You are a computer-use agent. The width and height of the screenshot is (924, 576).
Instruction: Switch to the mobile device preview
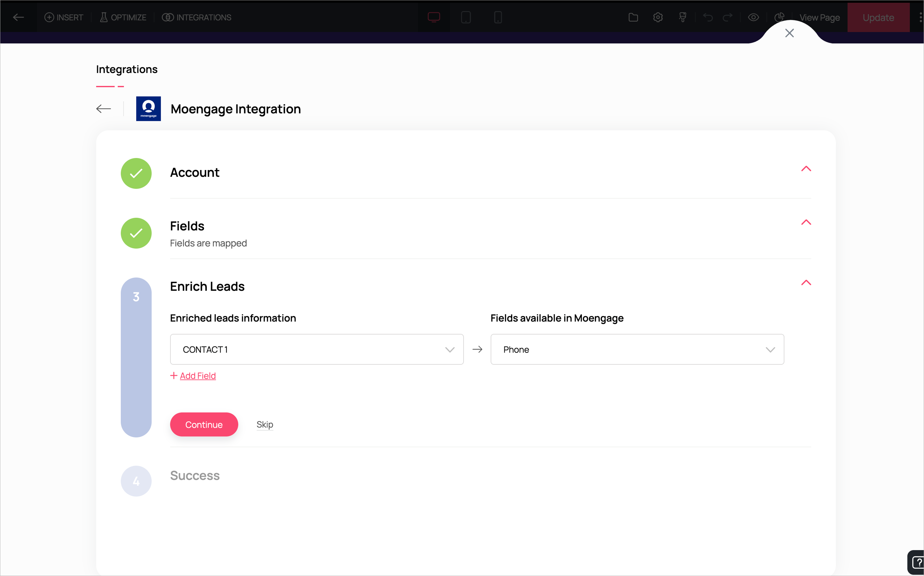tap(498, 18)
